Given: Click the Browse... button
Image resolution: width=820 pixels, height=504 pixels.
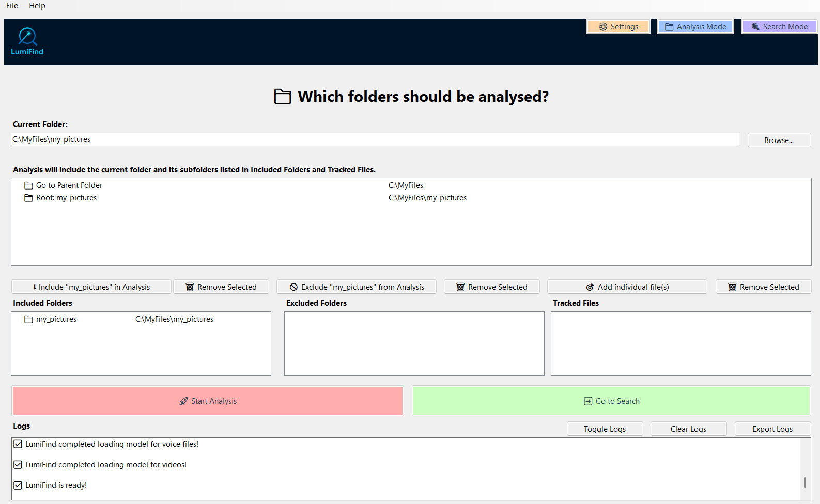Looking at the screenshot, I should (x=779, y=140).
